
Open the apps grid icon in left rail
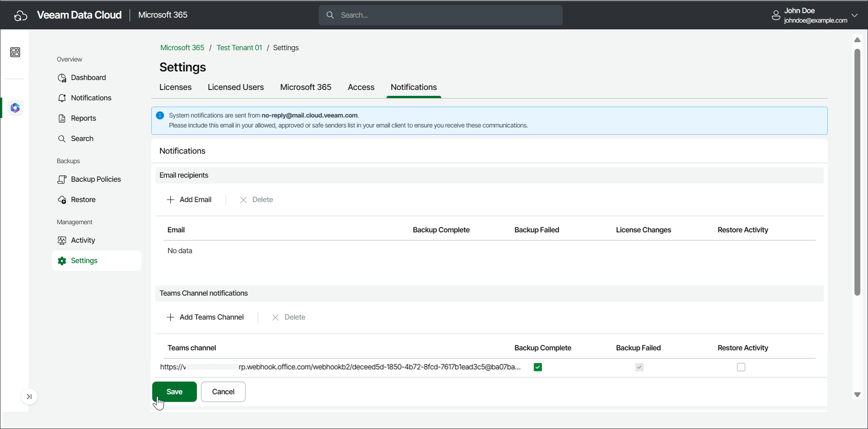pyautogui.click(x=15, y=52)
